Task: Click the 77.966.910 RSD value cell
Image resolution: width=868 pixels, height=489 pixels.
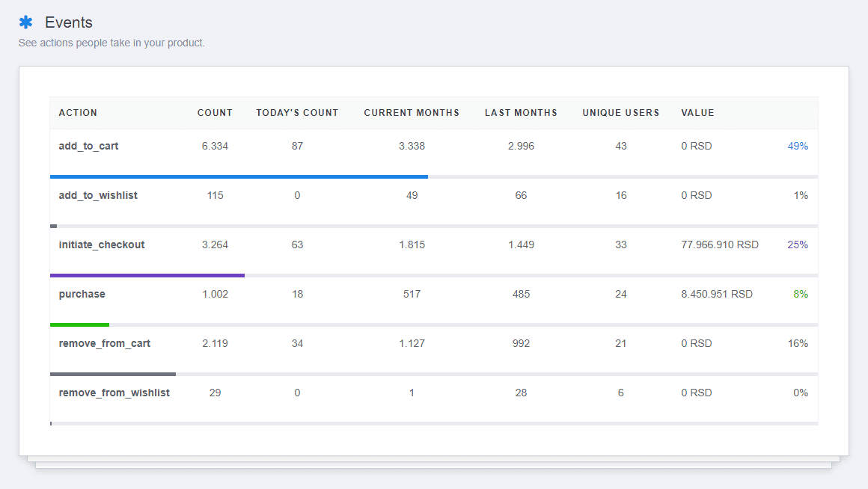Action: (720, 244)
